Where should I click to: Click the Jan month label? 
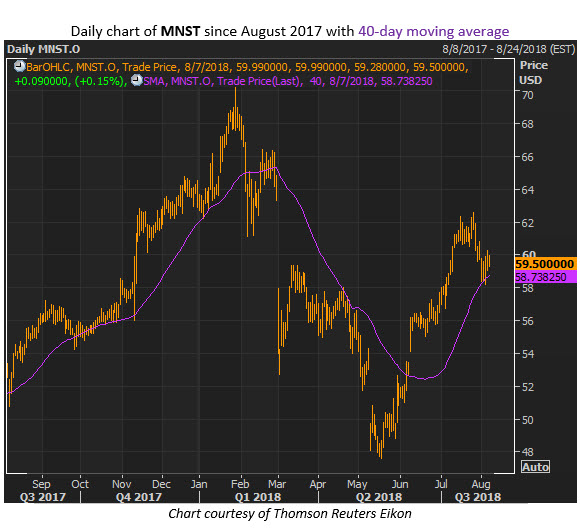tap(199, 484)
